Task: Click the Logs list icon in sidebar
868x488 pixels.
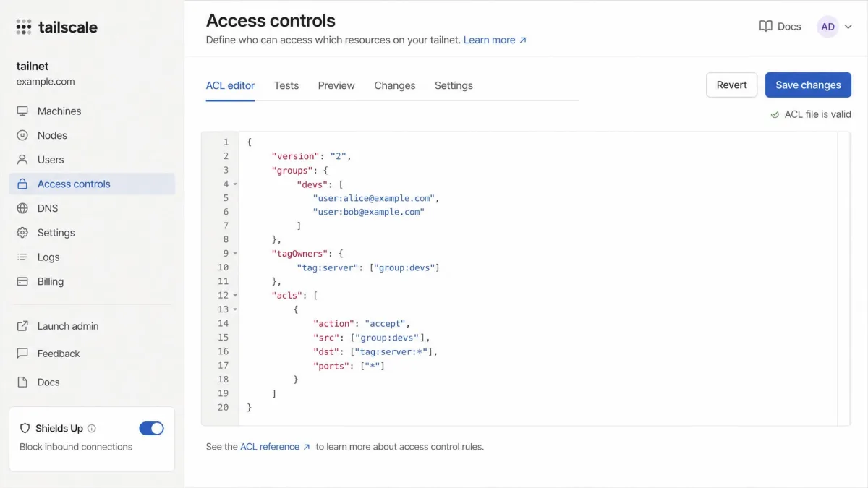Action: tap(22, 257)
